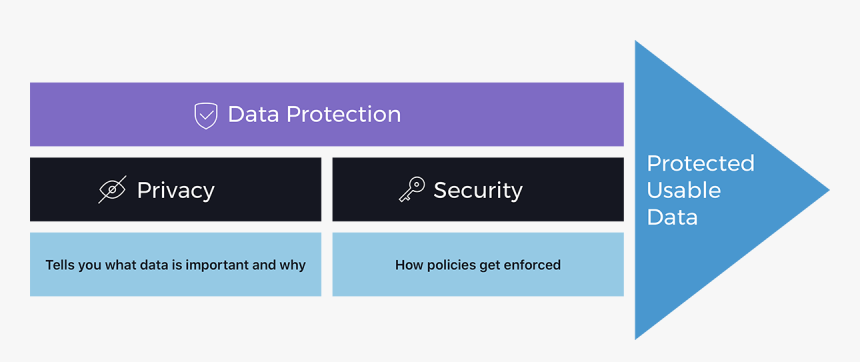Click the shield checkmark icon
This screenshot has width=860, height=362.
206,116
